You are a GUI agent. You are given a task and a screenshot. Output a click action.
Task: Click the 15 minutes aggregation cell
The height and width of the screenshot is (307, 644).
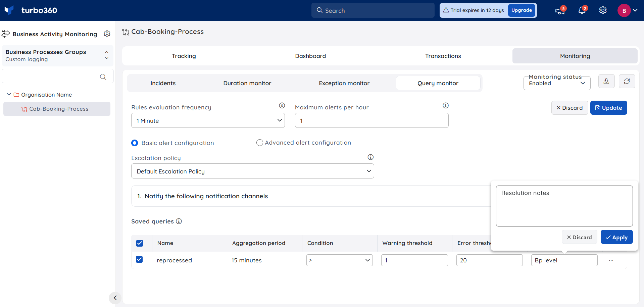[x=247, y=260]
